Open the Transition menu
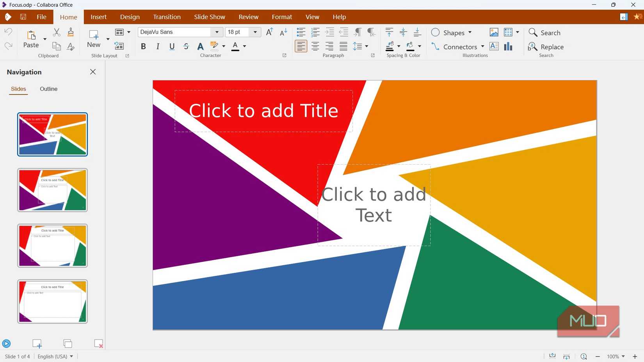Viewport: 644px width, 362px height. click(167, 17)
